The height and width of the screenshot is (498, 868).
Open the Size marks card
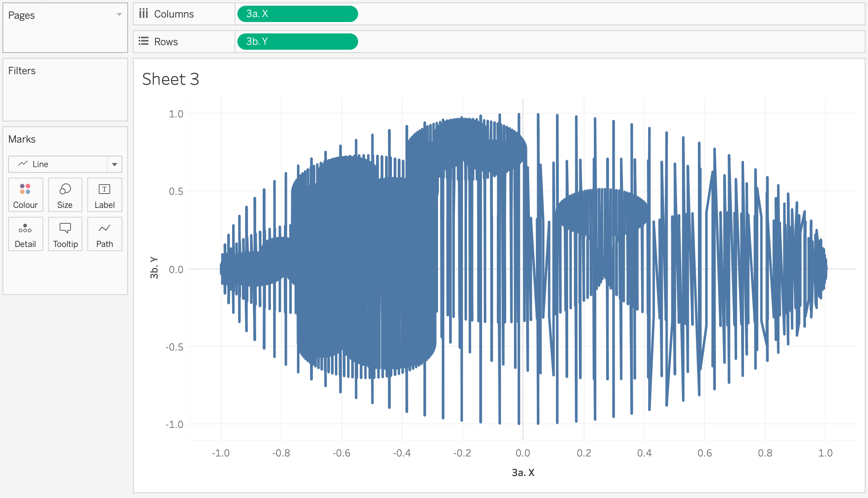click(x=65, y=195)
